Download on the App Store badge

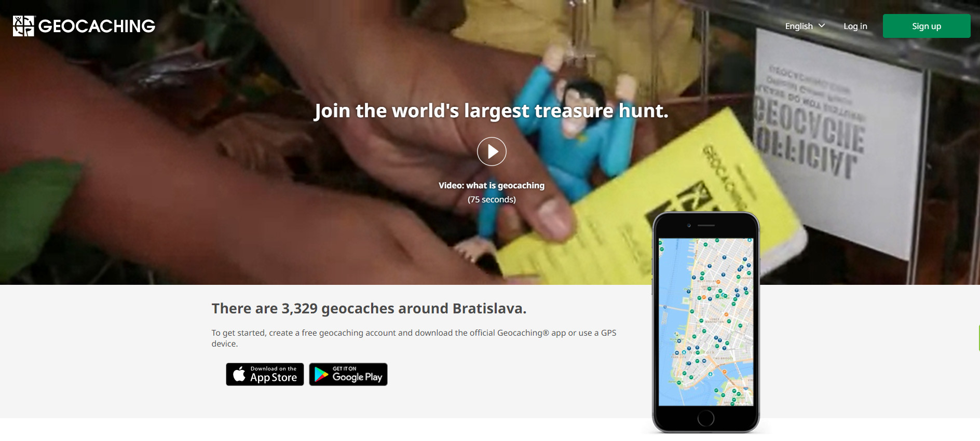pos(265,374)
